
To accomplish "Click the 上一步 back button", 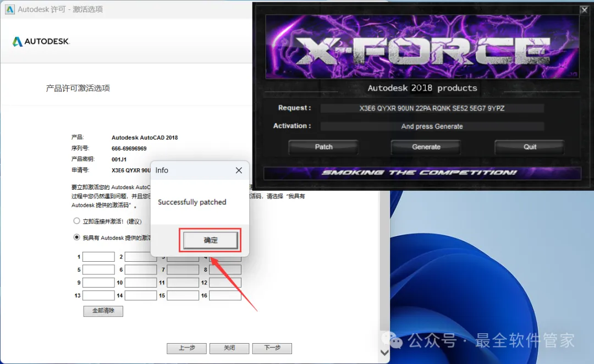I will coord(186,348).
